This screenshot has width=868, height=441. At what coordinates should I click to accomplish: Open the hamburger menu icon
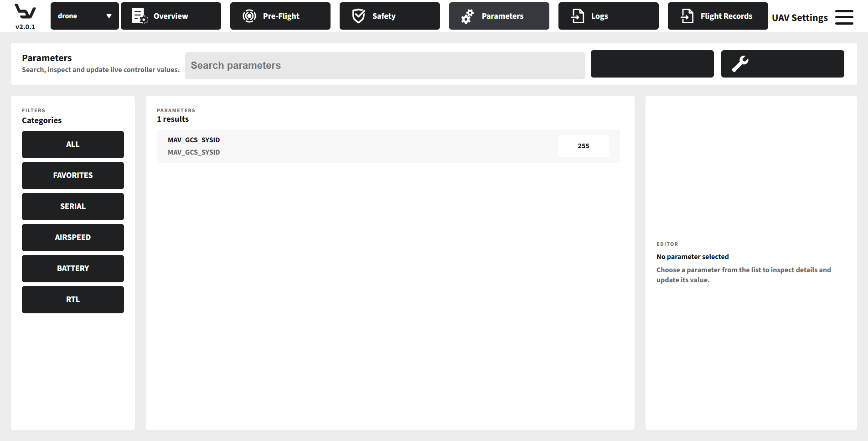[x=844, y=16]
